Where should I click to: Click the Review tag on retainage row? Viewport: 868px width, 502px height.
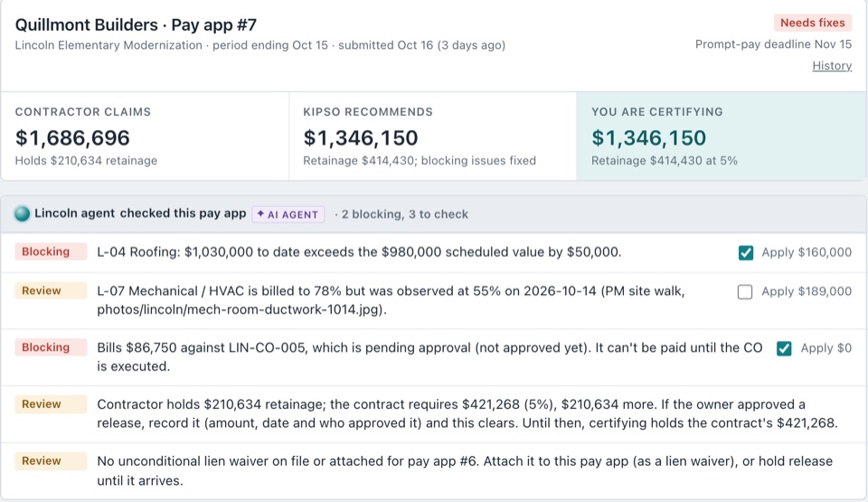51,404
